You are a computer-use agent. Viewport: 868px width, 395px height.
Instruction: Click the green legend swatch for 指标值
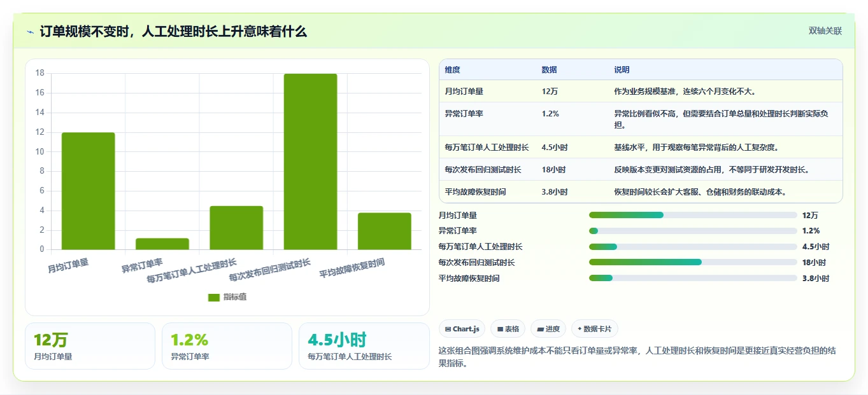coord(214,298)
